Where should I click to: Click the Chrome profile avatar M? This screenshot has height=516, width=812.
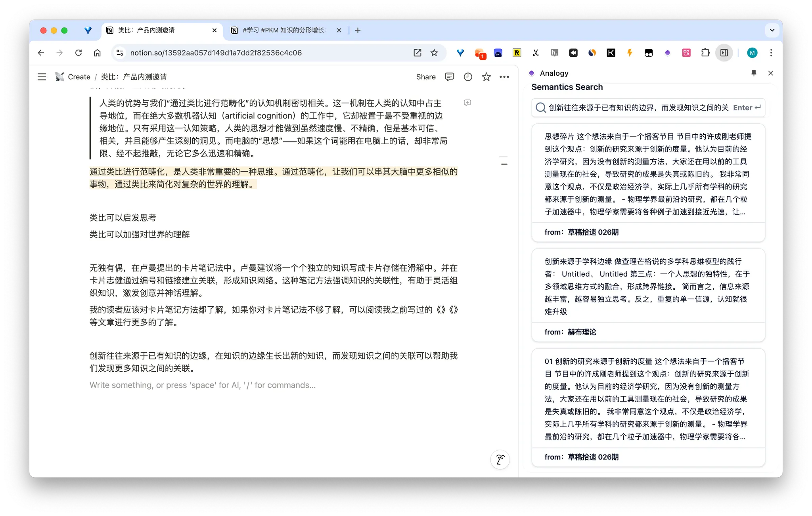752,53
